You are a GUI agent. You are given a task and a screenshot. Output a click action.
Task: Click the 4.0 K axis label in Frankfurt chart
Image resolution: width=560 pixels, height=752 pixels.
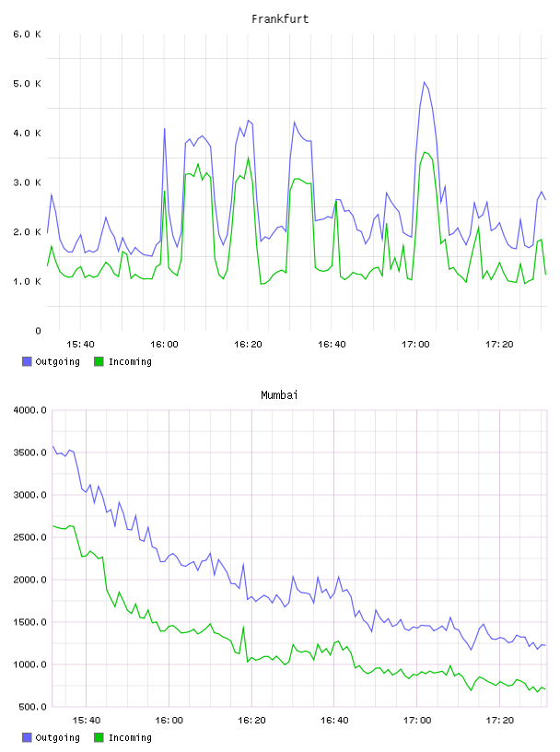tap(28, 133)
